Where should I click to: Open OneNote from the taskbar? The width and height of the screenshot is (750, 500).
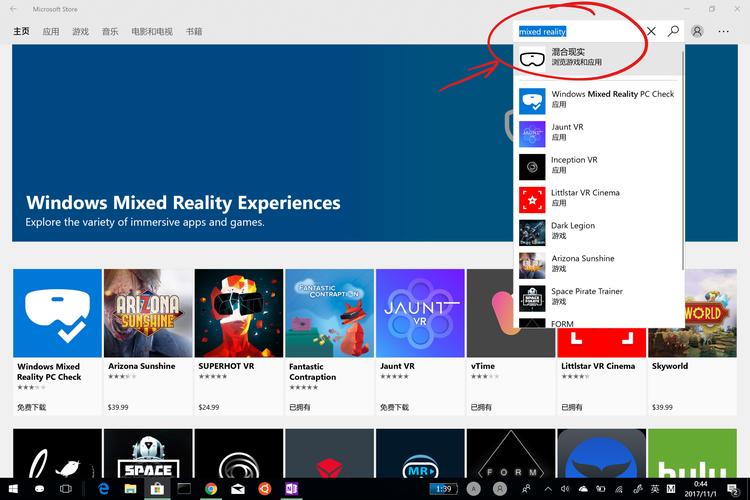point(292,489)
